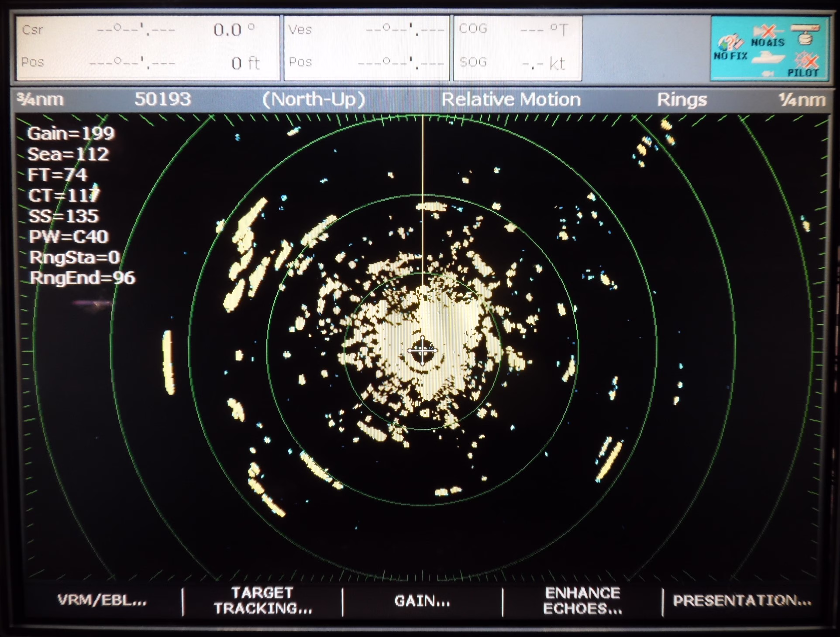Click the Relative Motion mode label

click(x=511, y=99)
